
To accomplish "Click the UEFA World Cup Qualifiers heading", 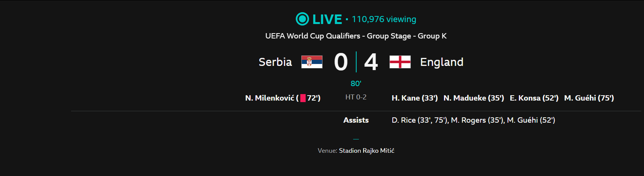I will coord(356,36).
